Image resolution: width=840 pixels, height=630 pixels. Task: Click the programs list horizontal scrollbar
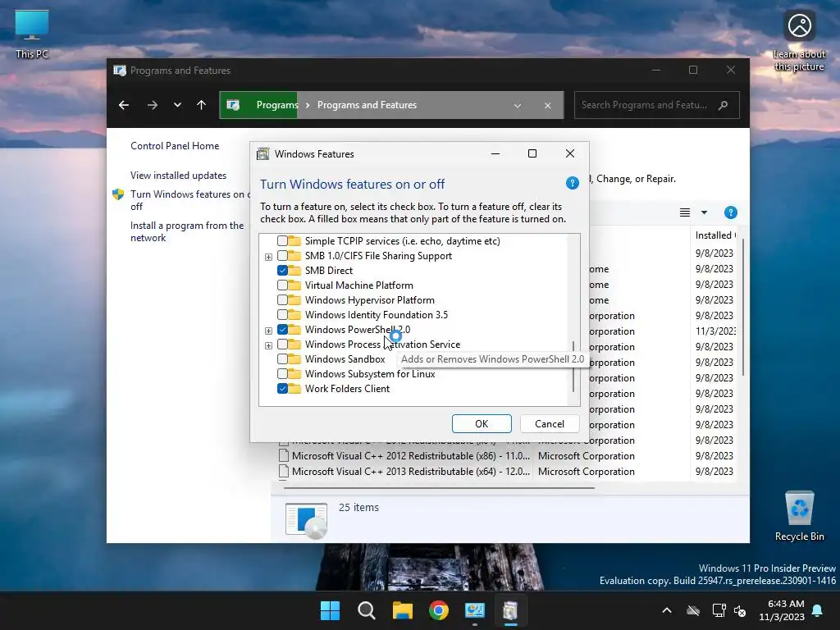[440, 488]
